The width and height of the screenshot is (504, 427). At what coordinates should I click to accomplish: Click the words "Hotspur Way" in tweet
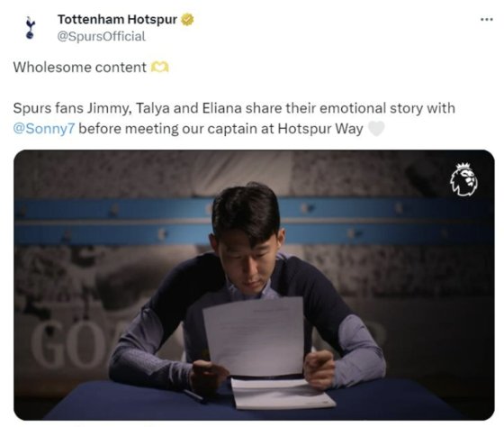[320, 129]
